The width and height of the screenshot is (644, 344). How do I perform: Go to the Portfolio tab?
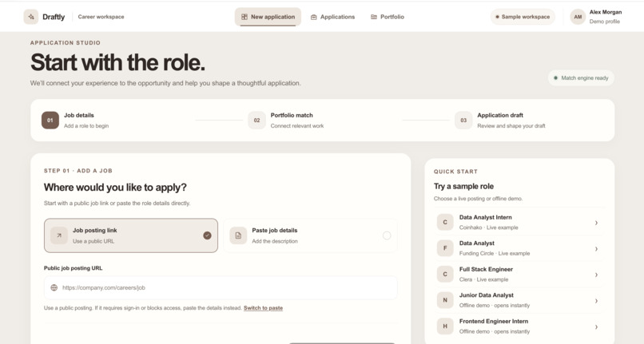(388, 17)
